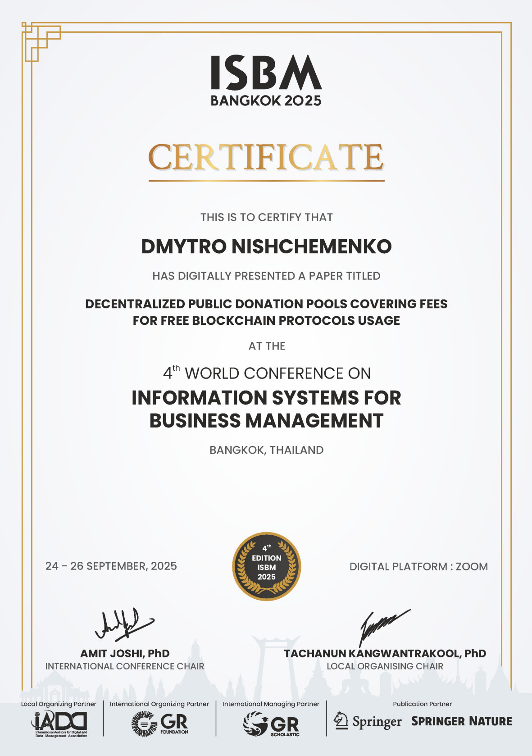This screenshot has width=532, height=756.
Task: Click the GR Scholastic logo
Action: click(271, 724)
